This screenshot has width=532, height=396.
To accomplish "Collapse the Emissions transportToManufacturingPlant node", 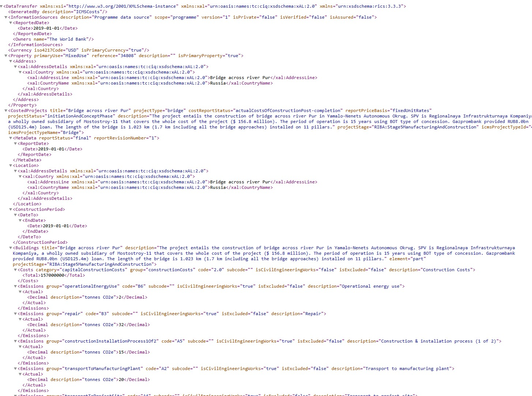I will [15, 369].
